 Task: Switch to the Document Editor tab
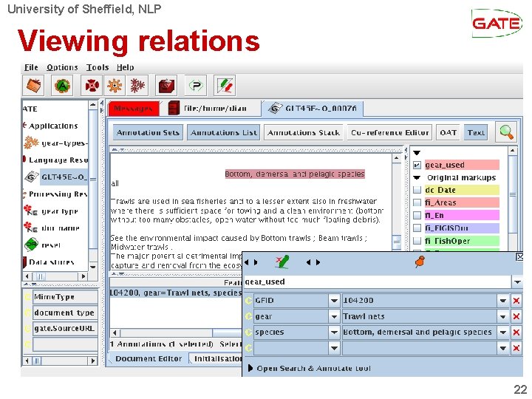pyautogui.click(x=149, y=358)
